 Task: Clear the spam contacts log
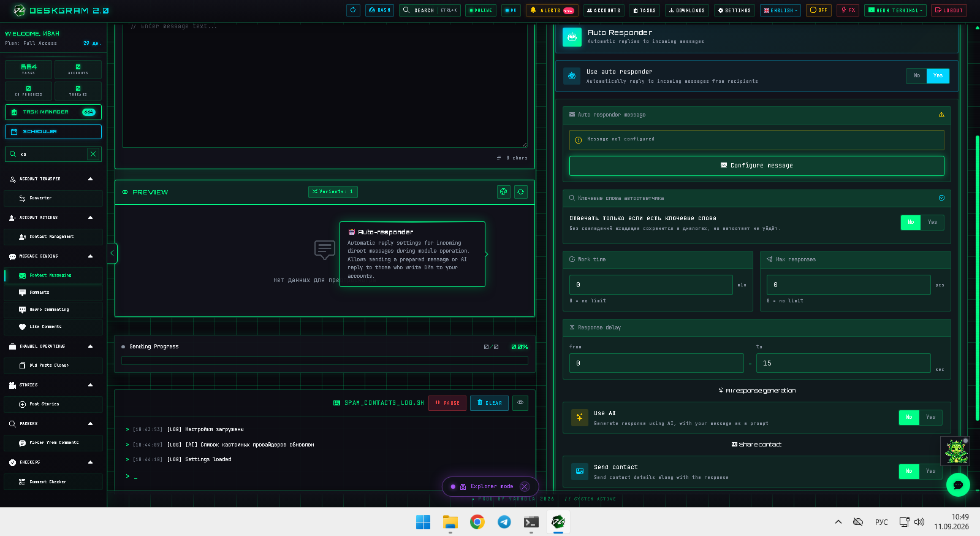(489, 403)
